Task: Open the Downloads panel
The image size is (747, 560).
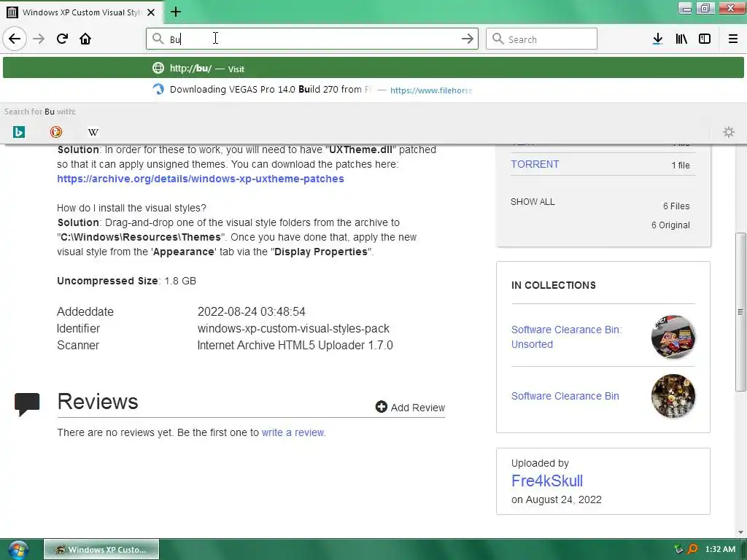Action: [657, 39]
